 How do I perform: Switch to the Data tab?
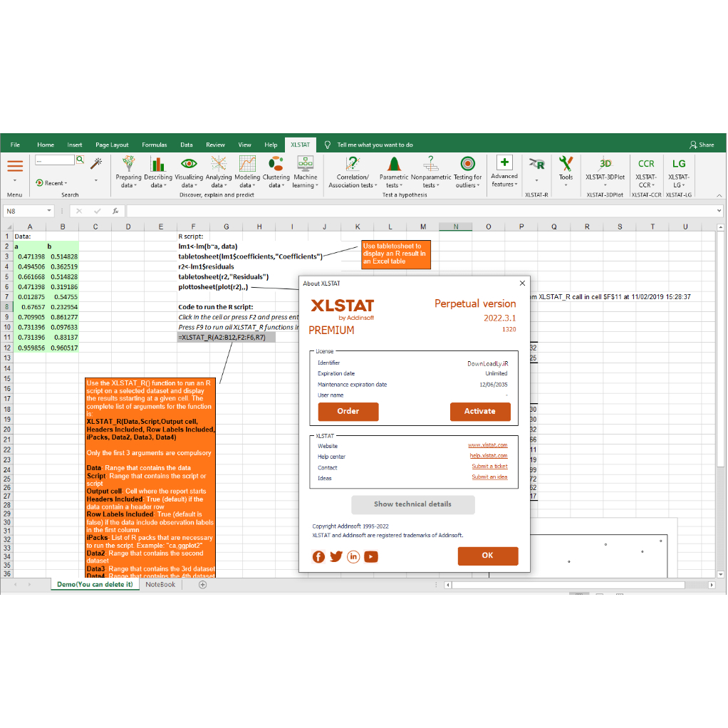click(x=186, y=145)
